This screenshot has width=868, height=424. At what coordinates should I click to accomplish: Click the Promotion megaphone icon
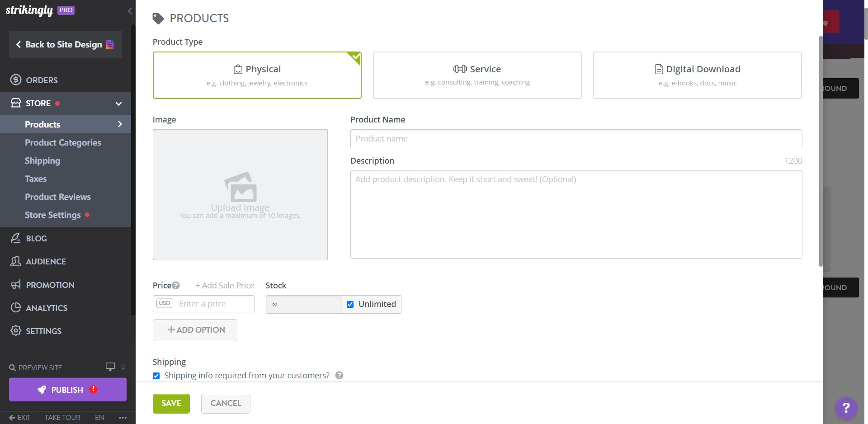point(15,285)
